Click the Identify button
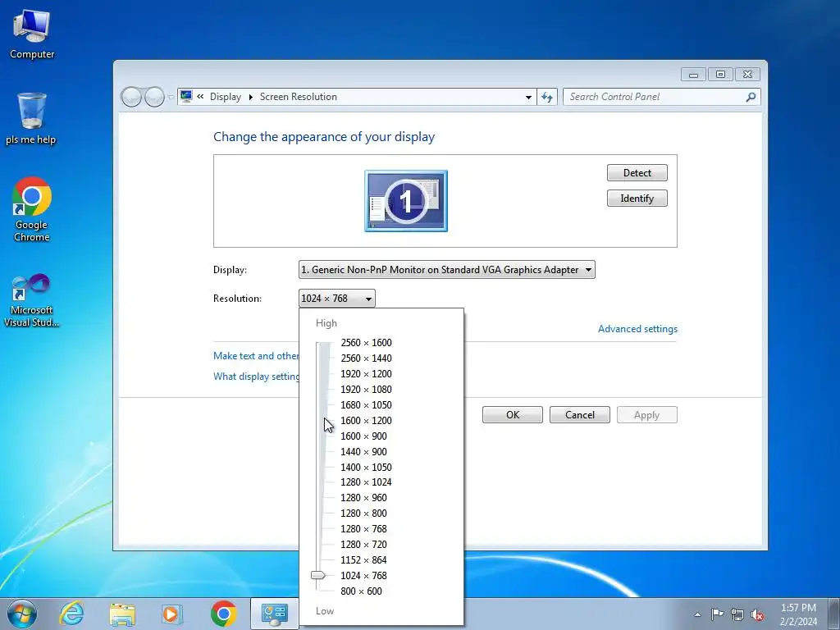 (x=637, y=199)
